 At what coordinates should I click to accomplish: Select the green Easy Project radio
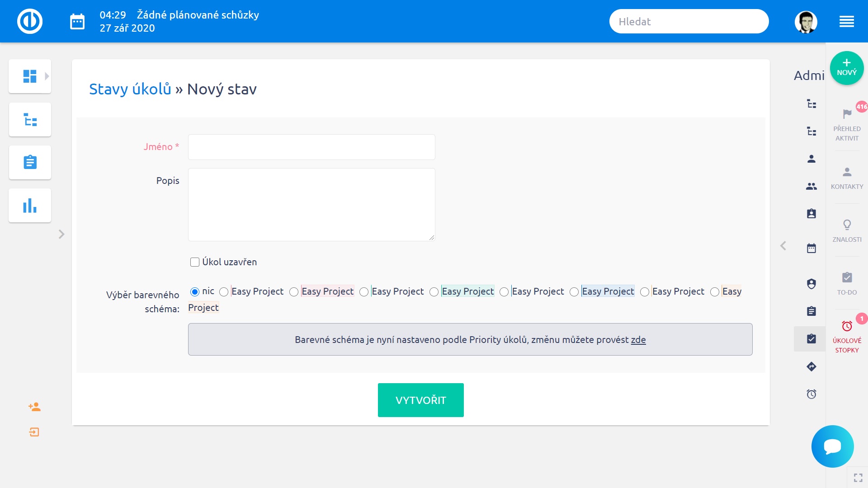[x=434, y=292]
